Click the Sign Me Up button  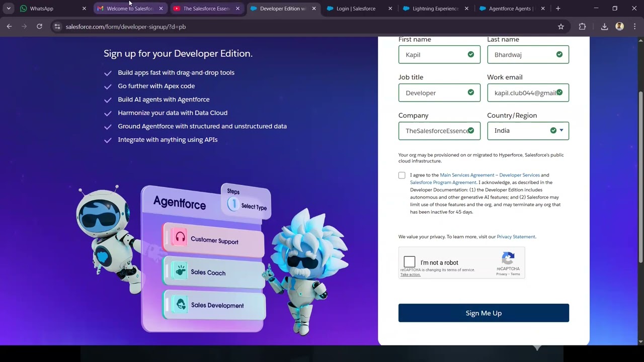click(484, 313)
